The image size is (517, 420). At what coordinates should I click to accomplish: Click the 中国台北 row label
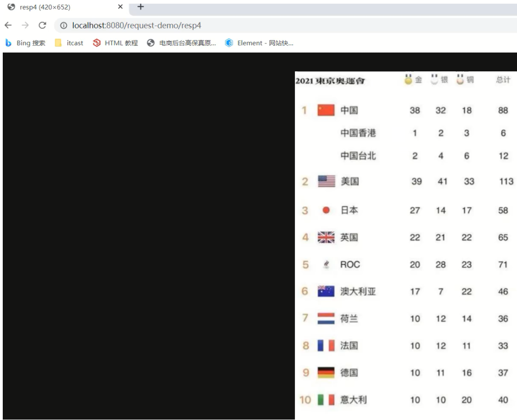[x=358, y=156]
